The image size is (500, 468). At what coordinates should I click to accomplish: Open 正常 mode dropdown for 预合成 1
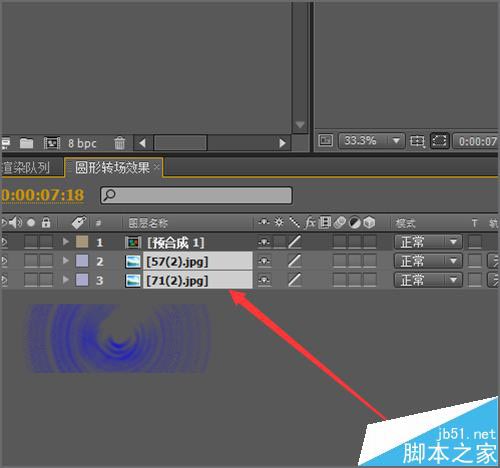428,242
